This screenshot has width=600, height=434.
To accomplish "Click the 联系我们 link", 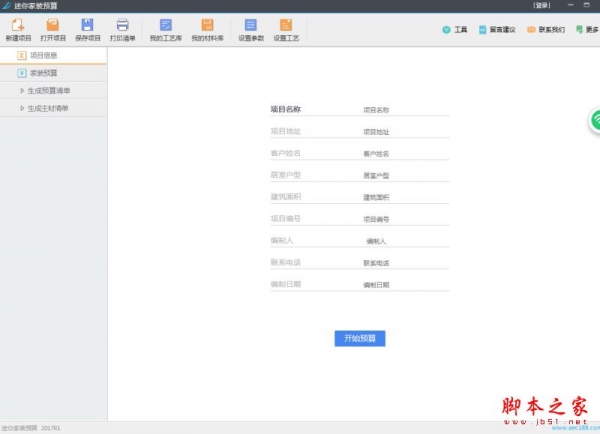I will (x=545, y=30).
